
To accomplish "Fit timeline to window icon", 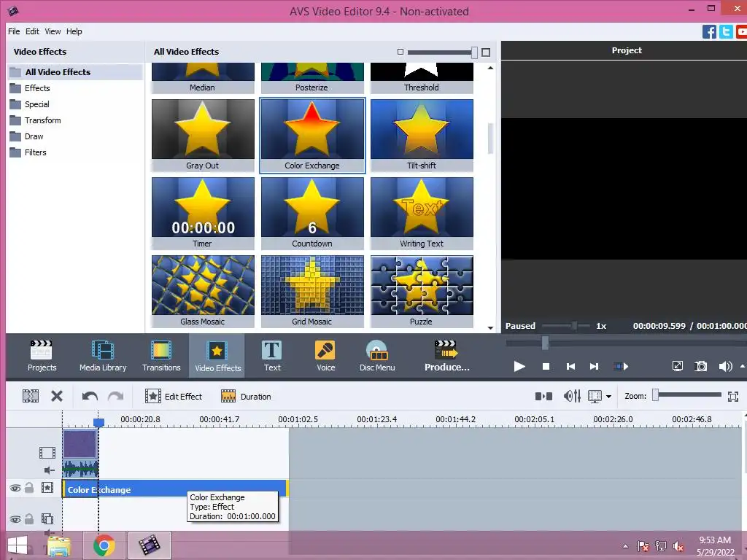I will tap(733, 396).
